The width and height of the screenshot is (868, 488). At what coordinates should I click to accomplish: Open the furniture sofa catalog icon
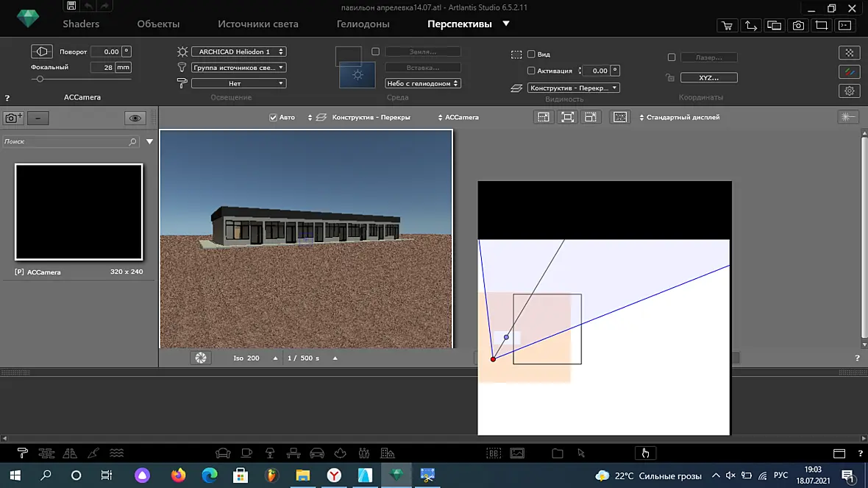tap(223, 453)
